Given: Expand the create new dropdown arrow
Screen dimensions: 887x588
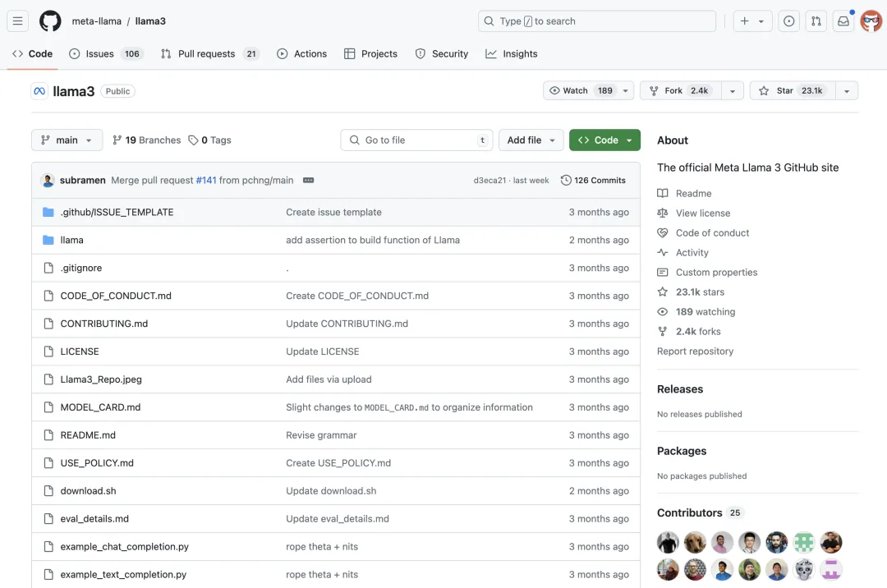Looking at the screenshot, I should tap(761, 21).
